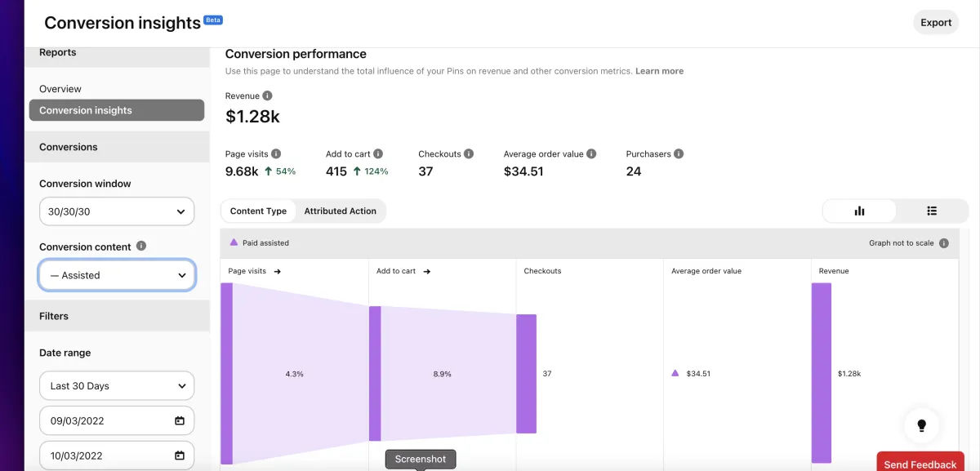
Task: Click the Conversion content info icon
Action: [141, 247]
